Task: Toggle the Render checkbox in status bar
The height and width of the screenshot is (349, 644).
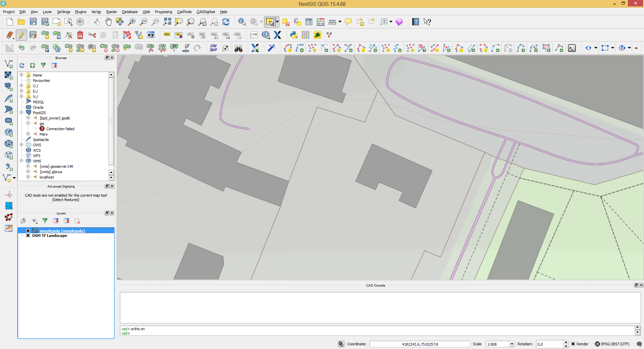Action: pos(573,344)
